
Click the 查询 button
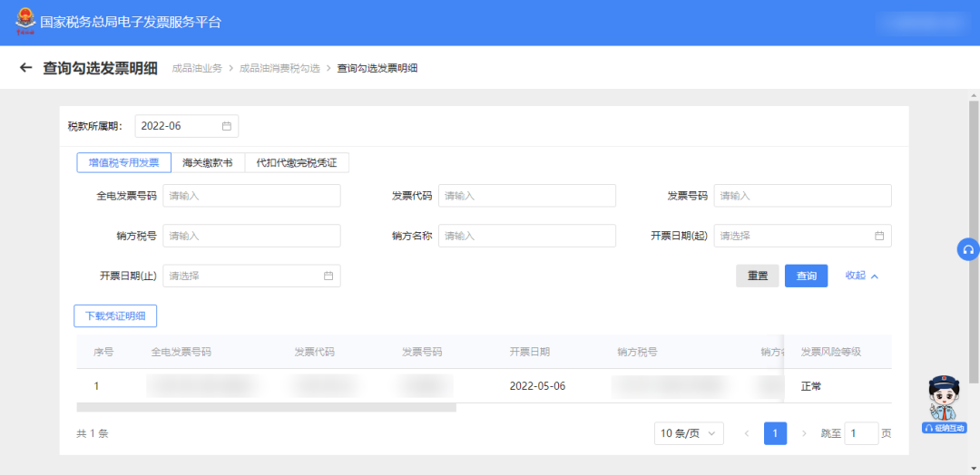pos(806,276)
